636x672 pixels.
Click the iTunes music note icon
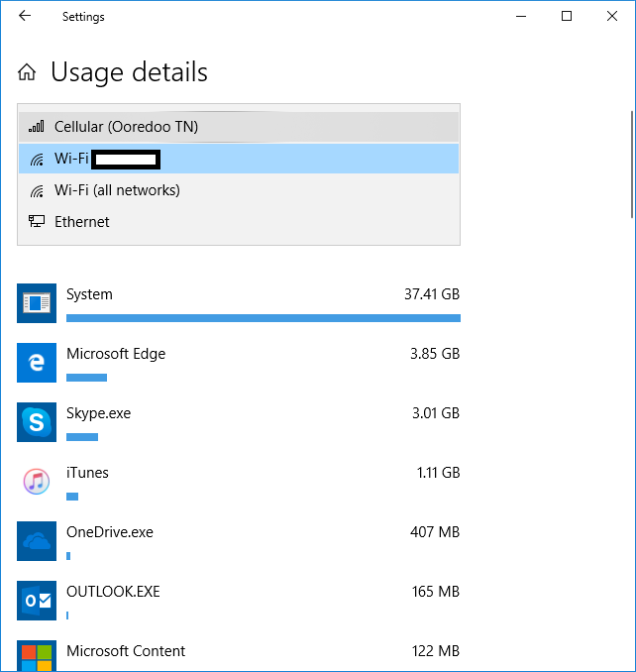click(37, 482)
